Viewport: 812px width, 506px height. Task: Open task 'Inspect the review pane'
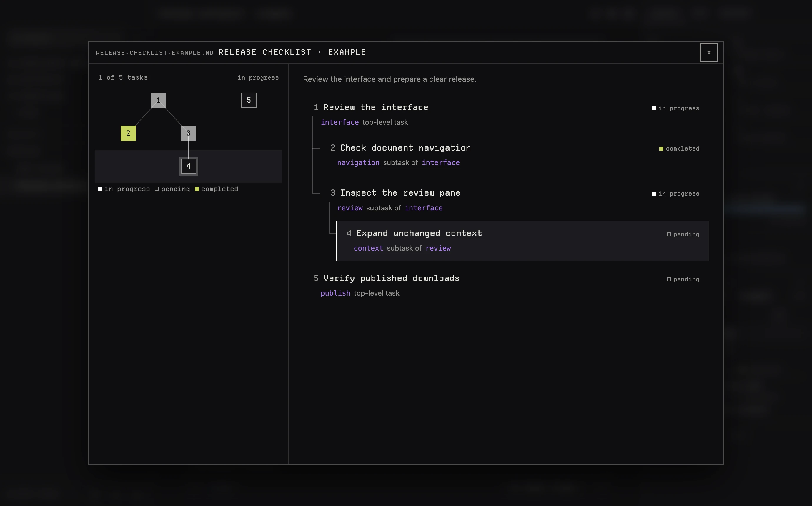[400, 193]
